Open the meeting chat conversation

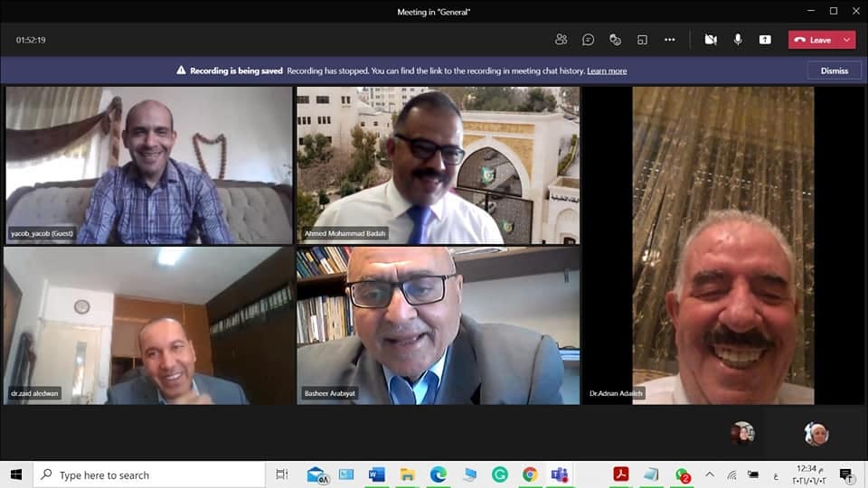(588, 40)
